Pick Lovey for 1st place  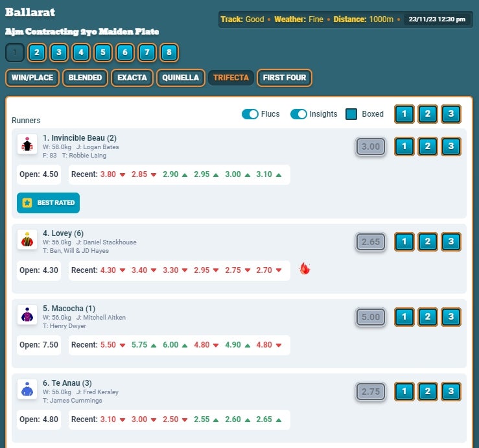[404, 242]
